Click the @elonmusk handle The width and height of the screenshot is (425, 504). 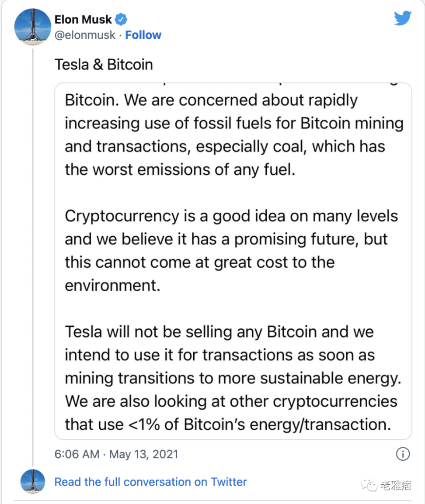pos(85,35)
